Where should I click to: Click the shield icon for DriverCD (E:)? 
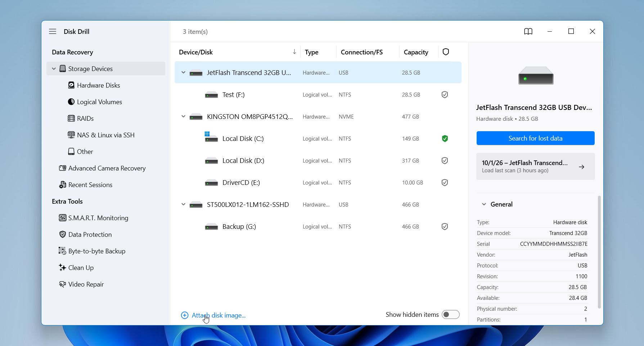click(445, 182)
